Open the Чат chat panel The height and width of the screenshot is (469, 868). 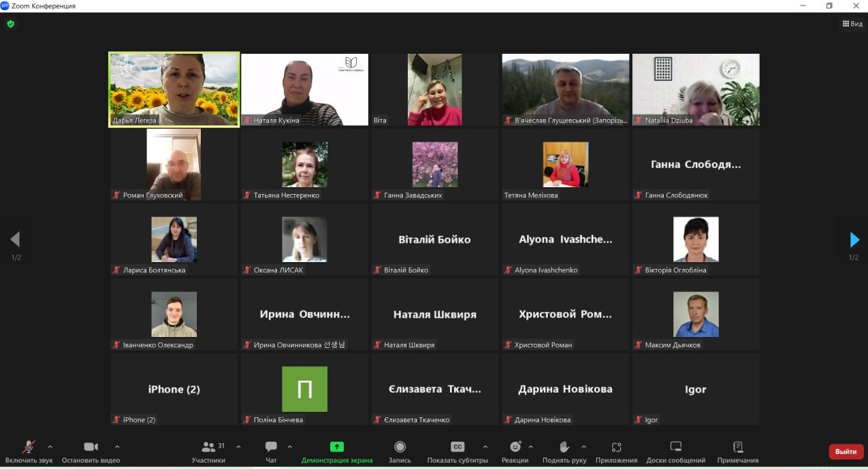tap(271, 451)
